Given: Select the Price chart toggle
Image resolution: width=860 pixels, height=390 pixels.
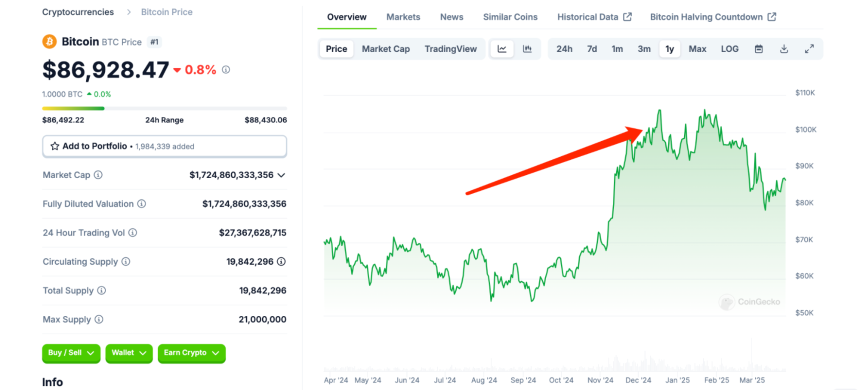Looking at the screenshot, I should (x=336, y=49).
